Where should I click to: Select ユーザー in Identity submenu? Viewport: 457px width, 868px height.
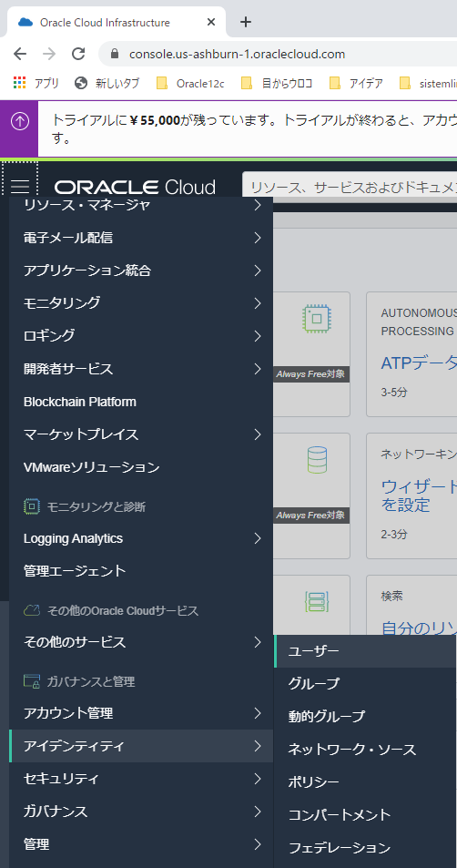365,651
